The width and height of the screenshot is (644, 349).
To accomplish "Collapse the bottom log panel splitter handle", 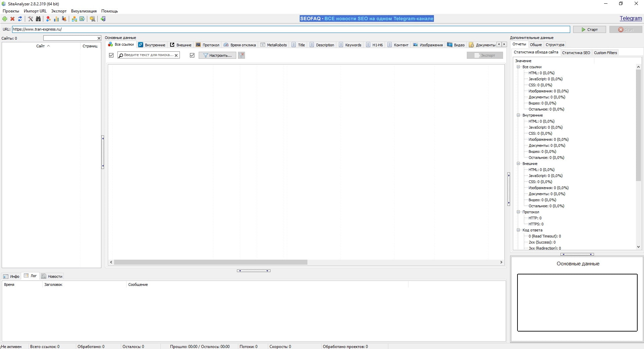I will coord(254,271).
